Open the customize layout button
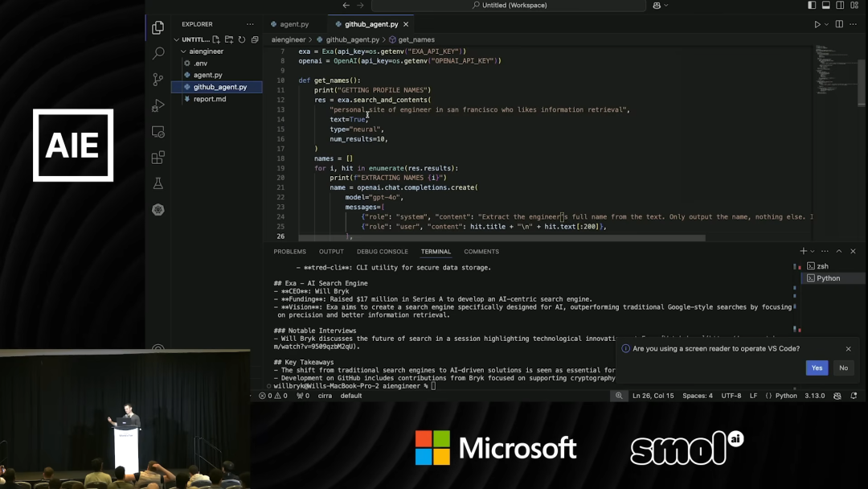The width and height of the screenshot is (868, 489). click(x=854, y=5)
